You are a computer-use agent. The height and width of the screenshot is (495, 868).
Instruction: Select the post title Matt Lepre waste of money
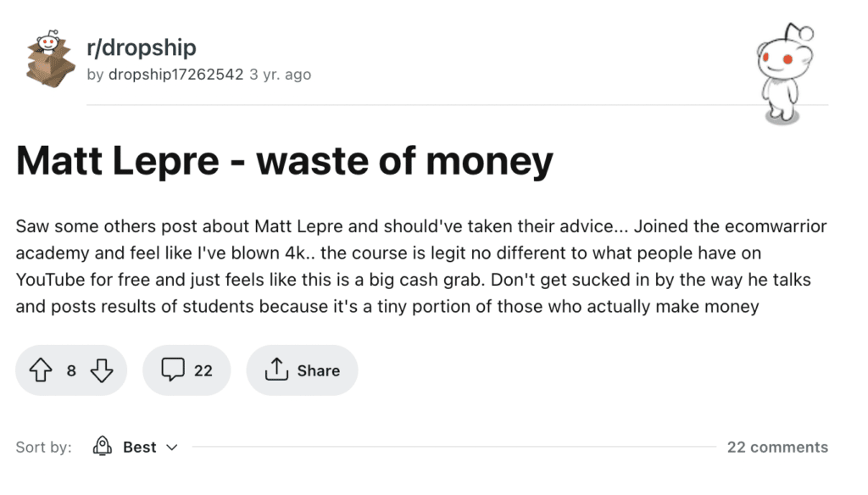(x=284, y=160)
